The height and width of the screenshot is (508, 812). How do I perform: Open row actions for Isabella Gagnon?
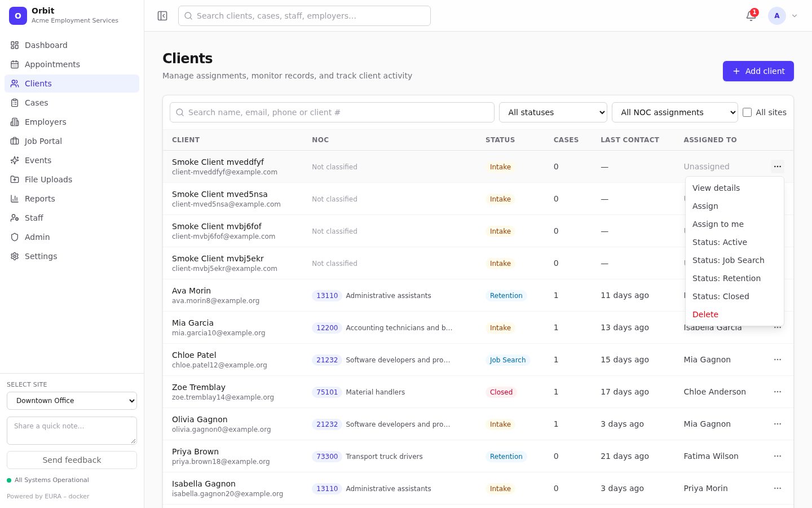pyautogui.click(x=778, y=488)
